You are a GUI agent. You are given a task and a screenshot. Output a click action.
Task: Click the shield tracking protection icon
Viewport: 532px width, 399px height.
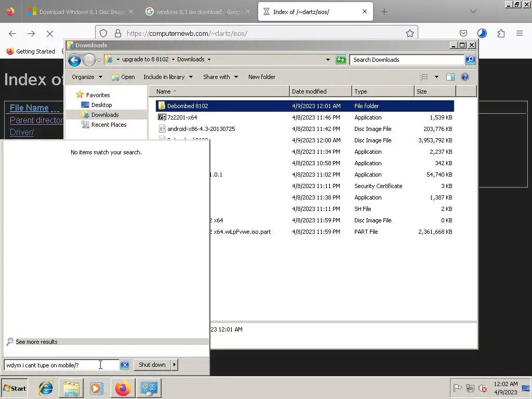click(x=103, y=33)
